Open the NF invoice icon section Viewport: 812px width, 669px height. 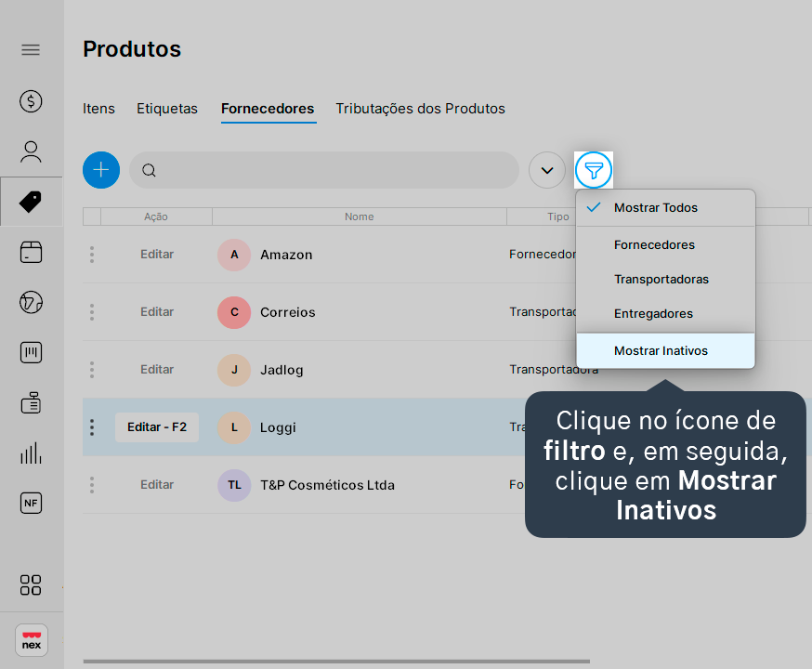pos(31,503)
